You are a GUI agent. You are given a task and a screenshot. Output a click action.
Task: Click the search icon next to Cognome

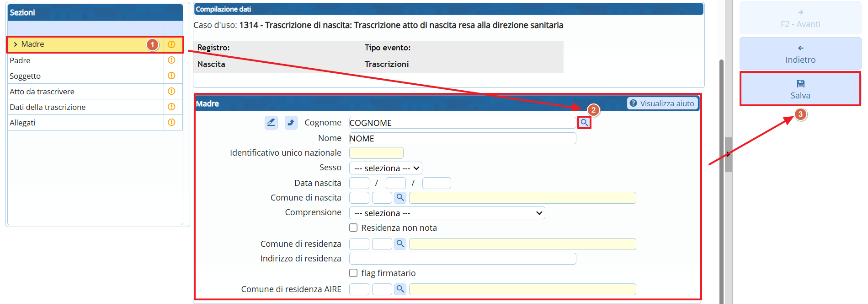coord(584,123)
